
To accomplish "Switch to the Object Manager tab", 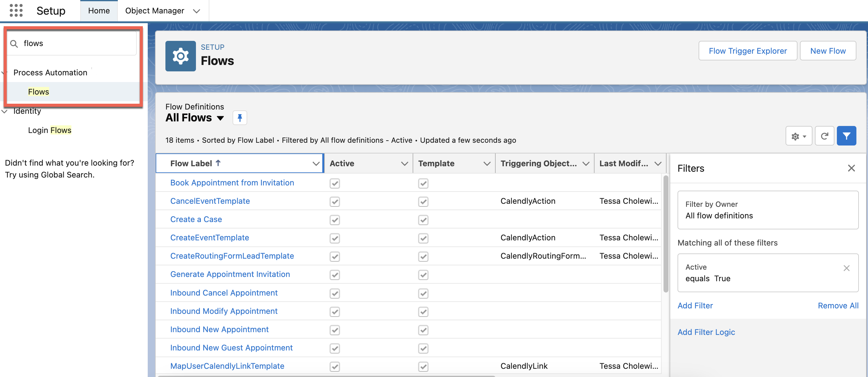I will coord(155,11).
